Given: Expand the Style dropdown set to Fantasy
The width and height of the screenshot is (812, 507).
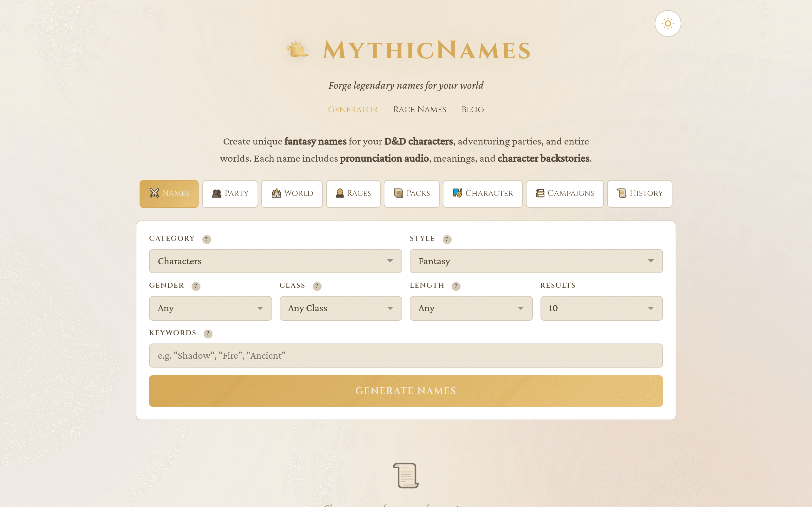Looking at the screenshot, I should 536,261.
